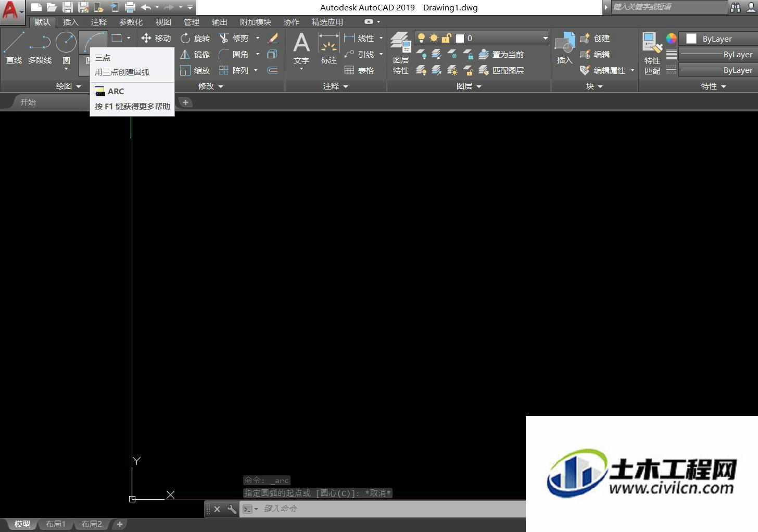Image resolution: width=758 pixels, height=532 pixels.
Task: Expand the Draw (绘图) panel
Action: [68, 86]
